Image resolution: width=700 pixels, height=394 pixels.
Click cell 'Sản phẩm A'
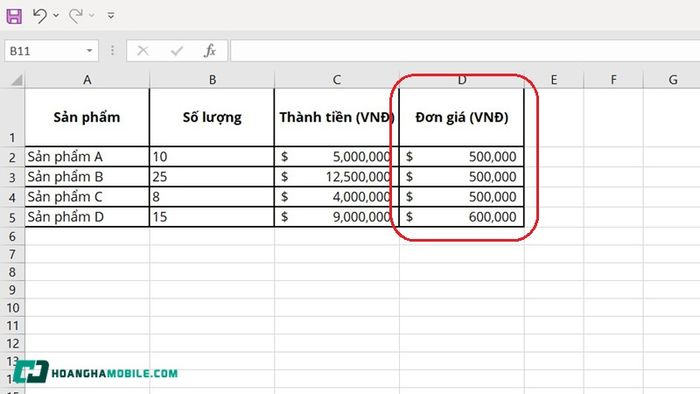87,157
